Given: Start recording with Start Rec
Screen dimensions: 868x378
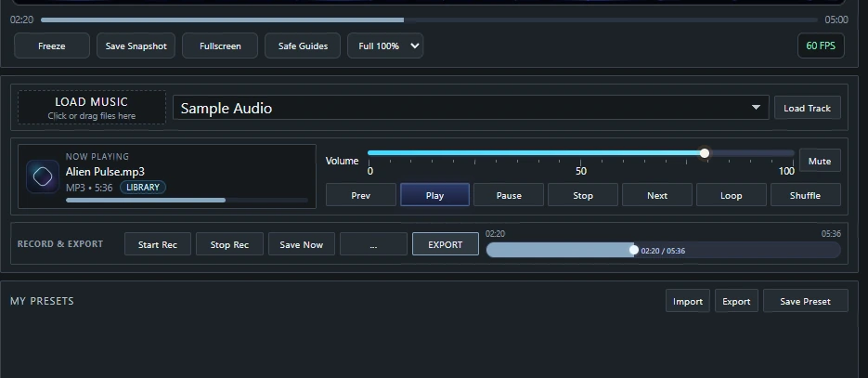Looking at the screenshot, I should 158,244.
